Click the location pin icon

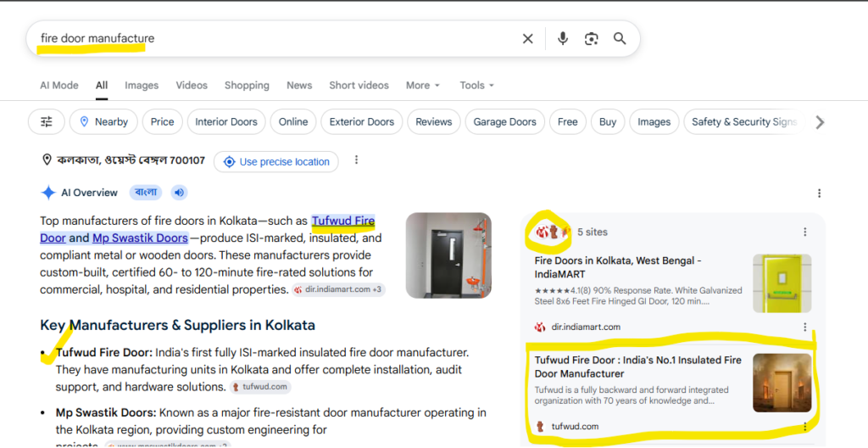point(47,160)
